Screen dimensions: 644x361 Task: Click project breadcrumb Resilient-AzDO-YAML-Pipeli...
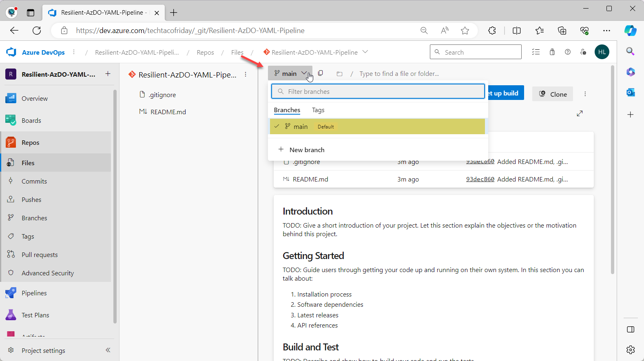coord(137,52)
